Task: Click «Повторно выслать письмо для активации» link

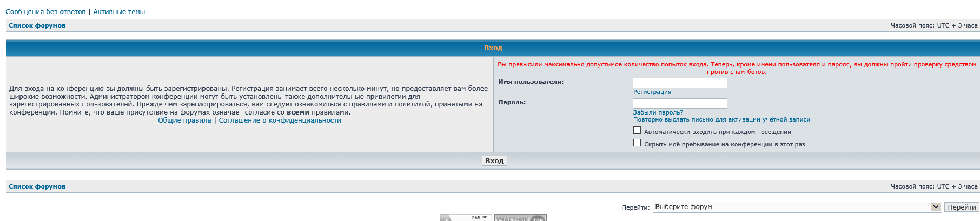Action: pyautogui.click(x=721, y=120)
